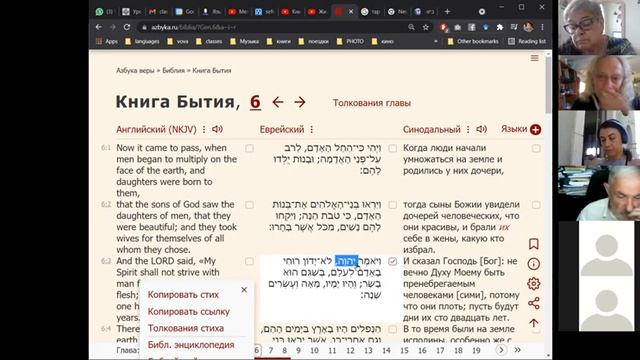Go to Библия breadcrumb

pyautogui.click(x=173, y=71)
